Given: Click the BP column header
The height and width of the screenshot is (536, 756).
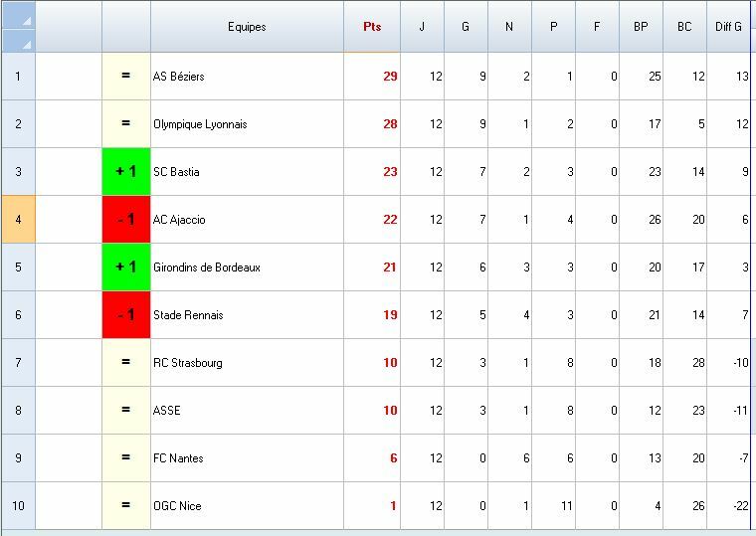Looking at the screenshot, I should pos(642,27).
